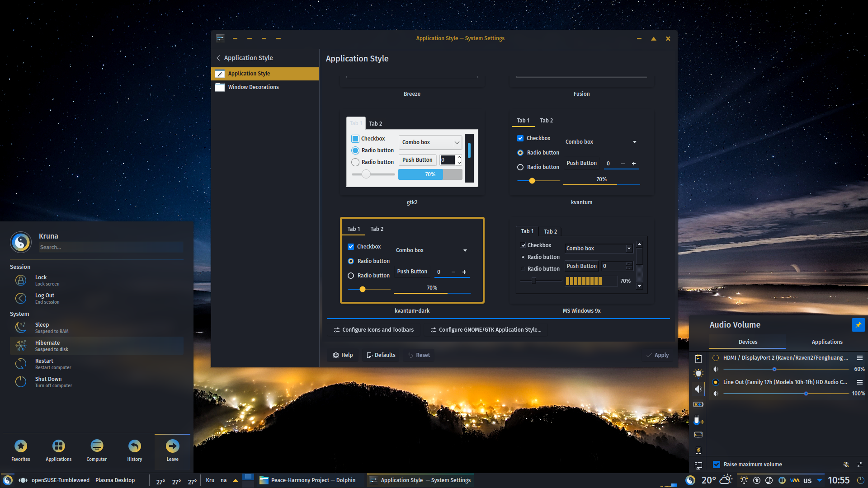Click the updates arrow icon in tray
The image size is (868, 488).
click(x=757, y=480)
